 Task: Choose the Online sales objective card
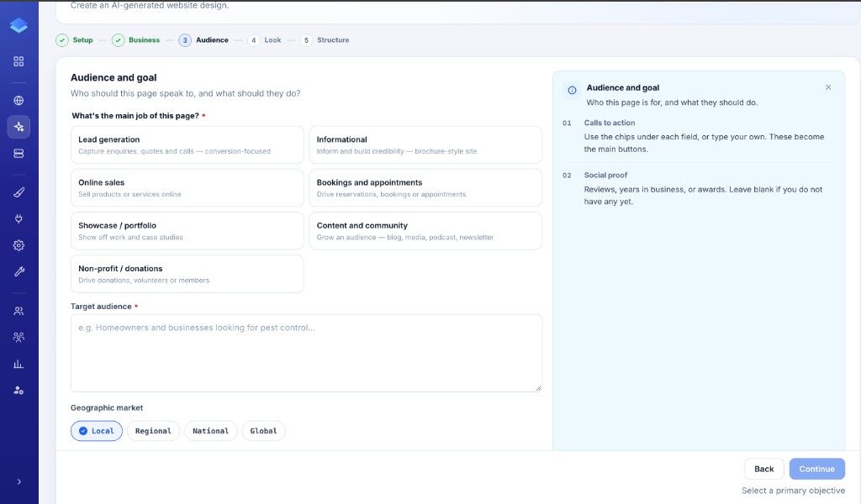point(188,187)
